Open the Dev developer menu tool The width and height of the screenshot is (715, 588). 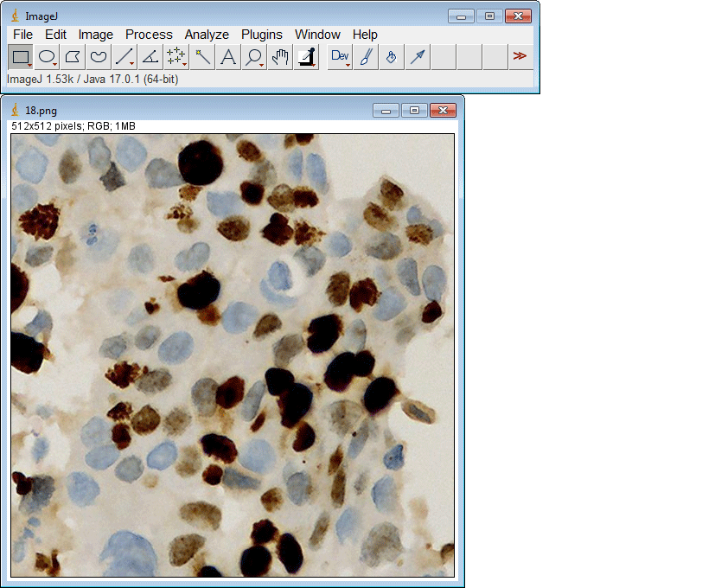[340, 56]
